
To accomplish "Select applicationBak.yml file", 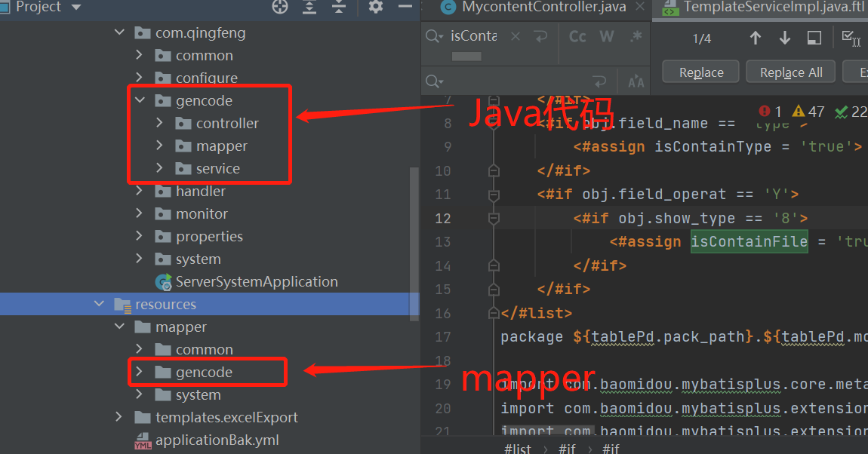I will point(217,440).
